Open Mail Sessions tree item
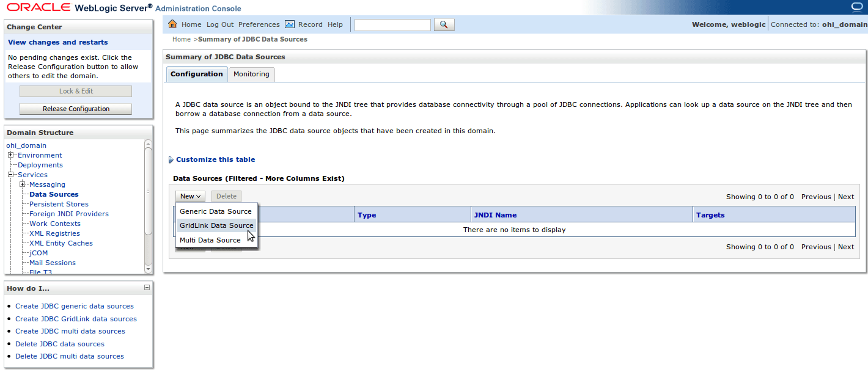 [53, 263]
